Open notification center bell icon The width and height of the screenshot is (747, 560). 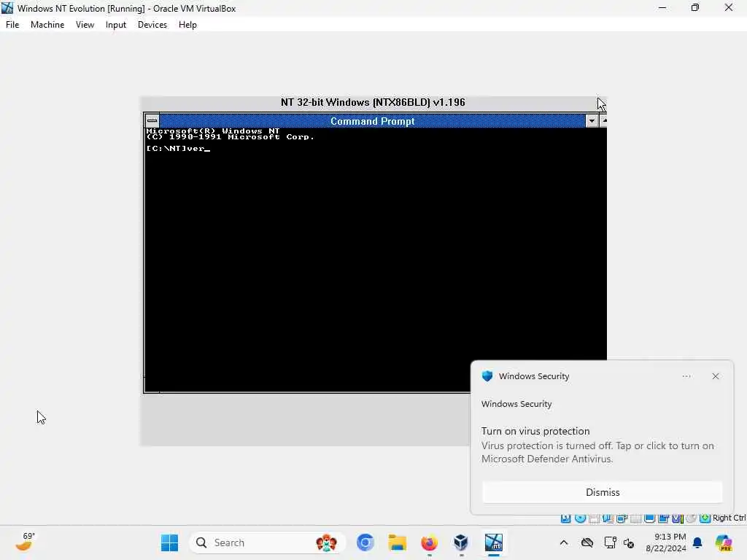(x=697, y=542)
